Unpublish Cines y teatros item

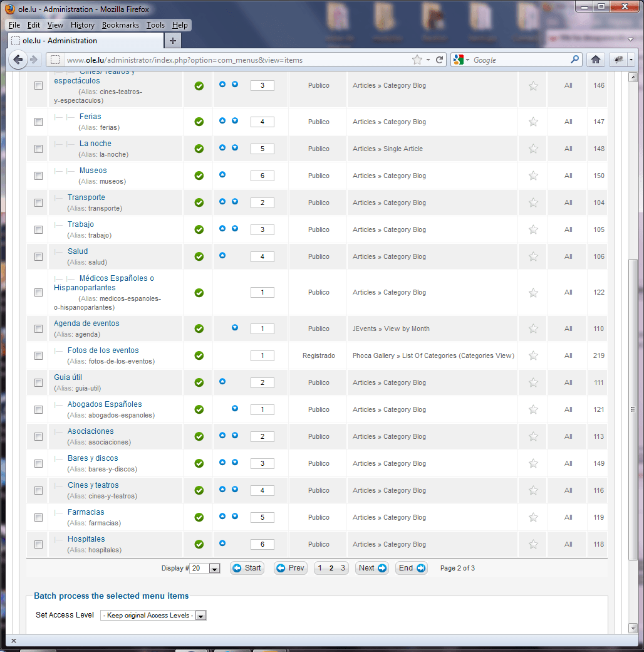click(x=199, y=490)
